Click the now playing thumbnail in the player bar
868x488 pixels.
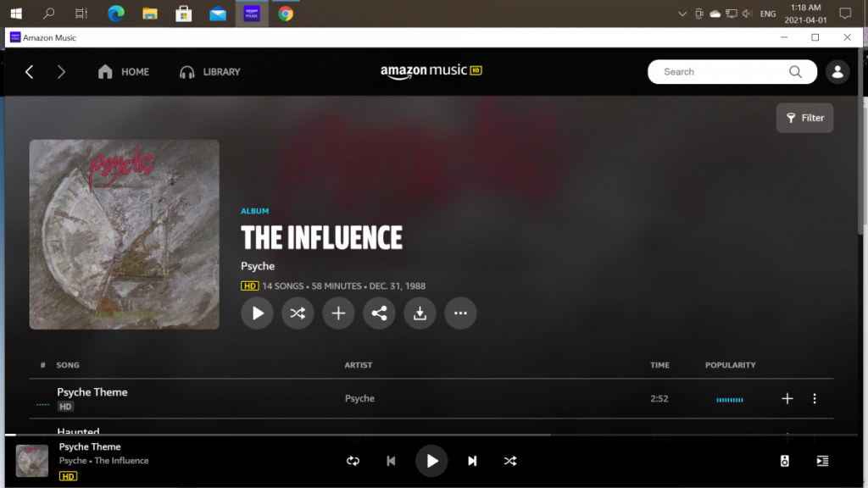(x=32, y=461)
